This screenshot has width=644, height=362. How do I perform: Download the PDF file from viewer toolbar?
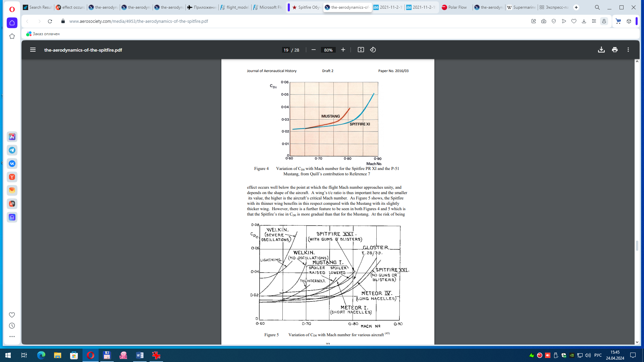click(x=601, y=50)
